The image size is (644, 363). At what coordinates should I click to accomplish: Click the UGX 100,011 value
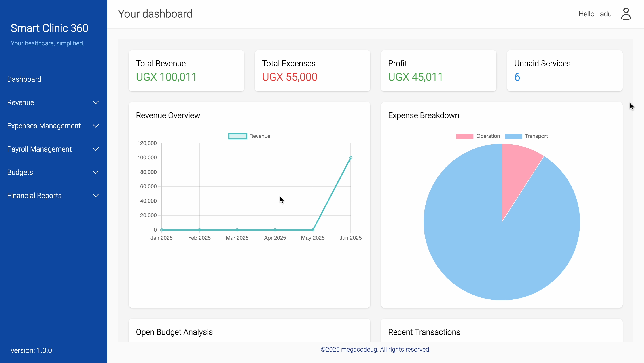coord(166,77)
